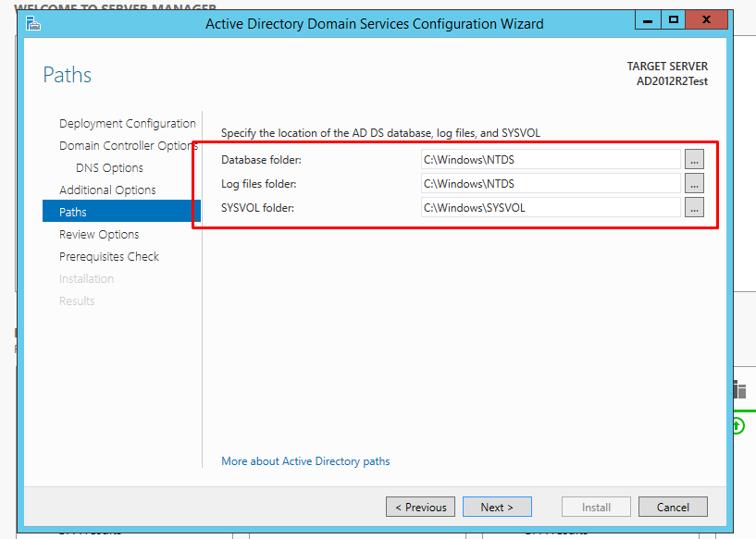756x539 pixels.
Task: Select the Paths step in the sidebar
Action: pos(121,212)
